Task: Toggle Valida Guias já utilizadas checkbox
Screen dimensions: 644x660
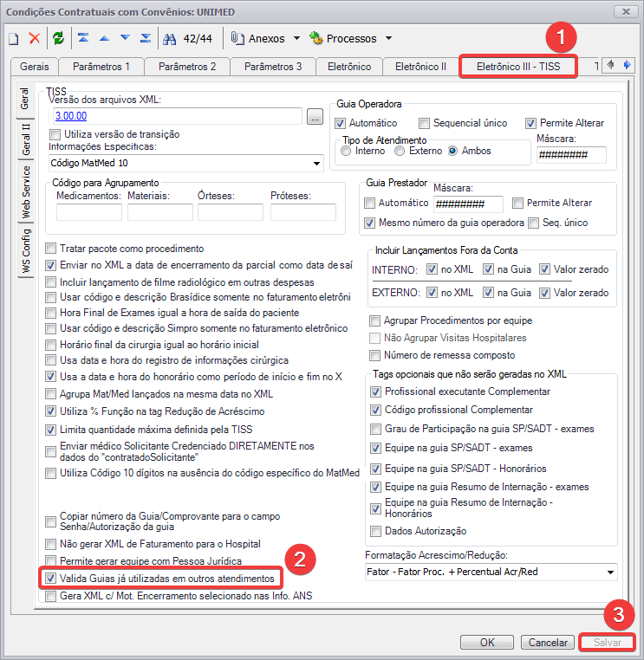Action: (x=50, y=579)
